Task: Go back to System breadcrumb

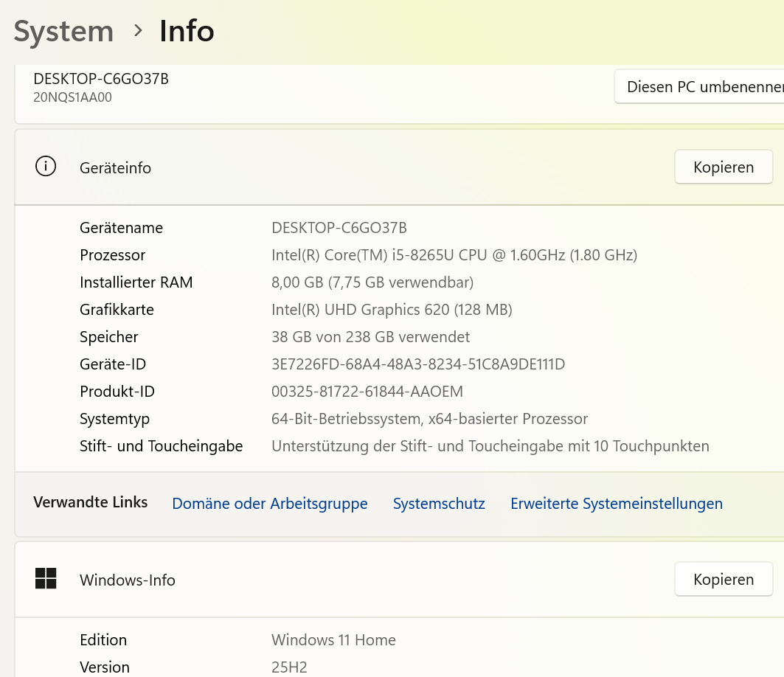Action: (x=63, y=31)
